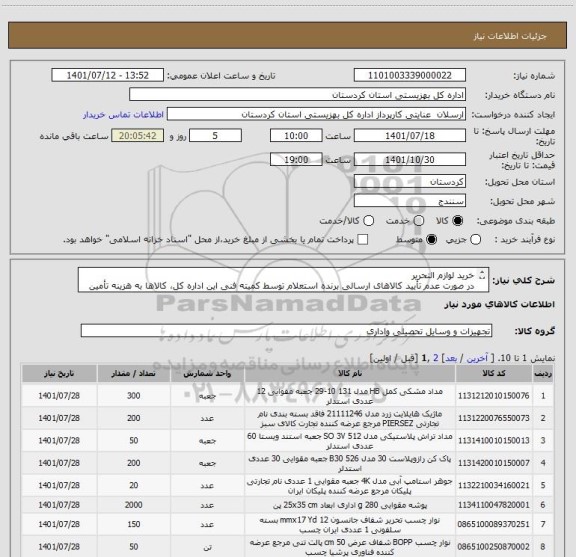This screenshot has height=557, width=576.
Task: Click product code 113411004782001
Action: (493, 505)
